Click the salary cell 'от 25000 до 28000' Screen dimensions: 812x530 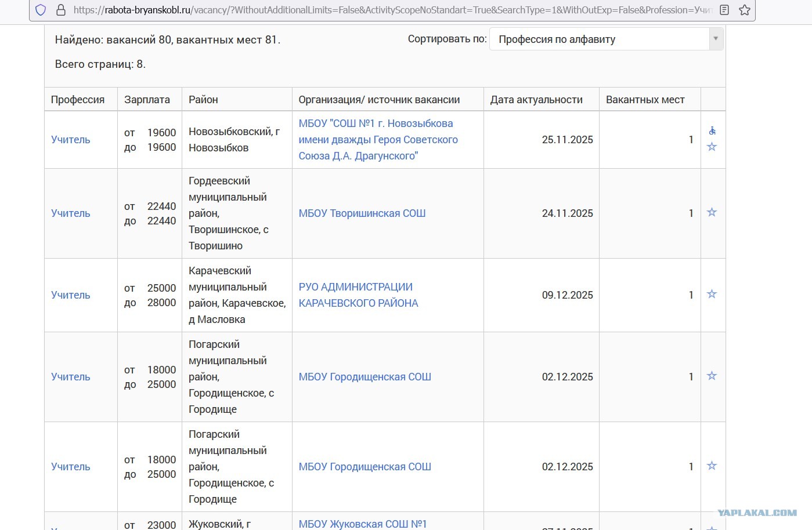[150, 295]
